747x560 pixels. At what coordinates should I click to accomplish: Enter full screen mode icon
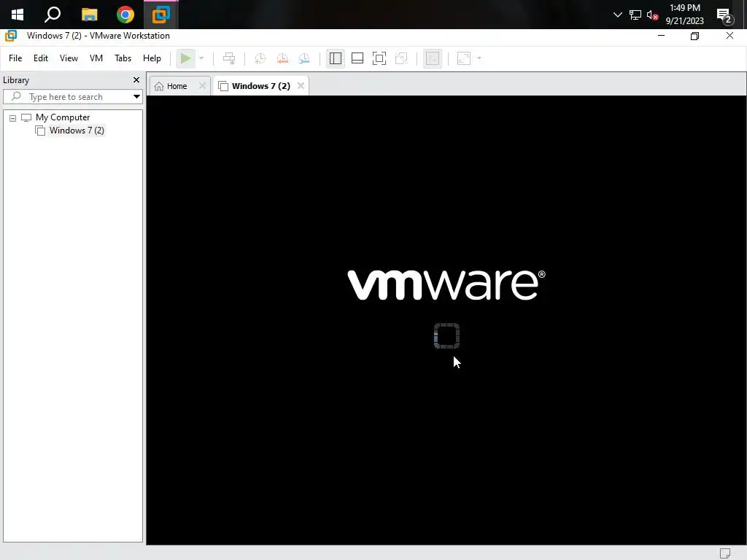pos(379,58)
